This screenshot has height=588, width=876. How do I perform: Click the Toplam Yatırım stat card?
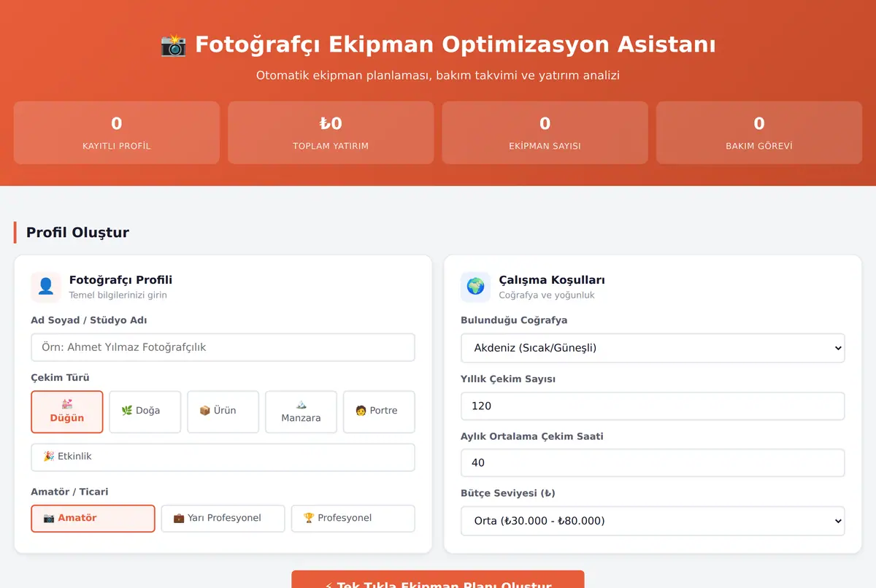click(331, 132)
